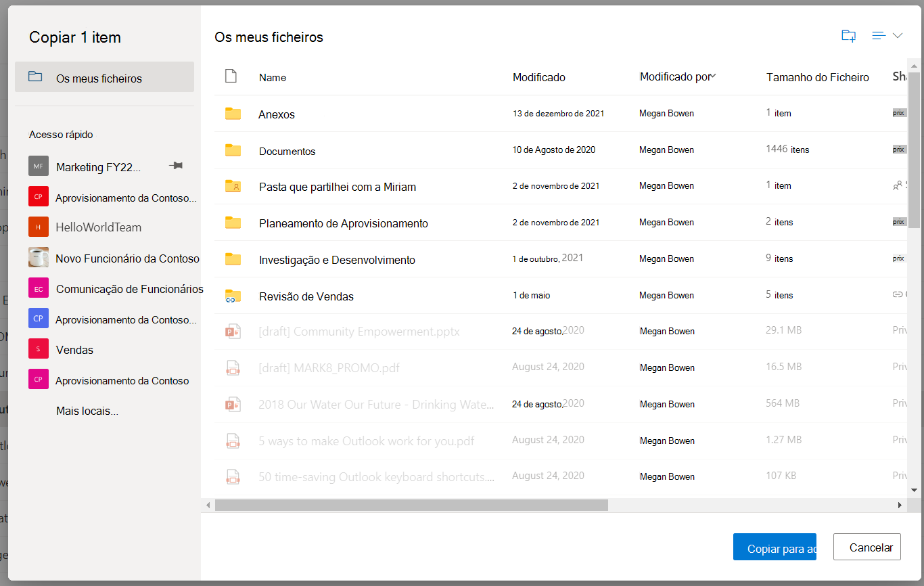Select Os meus ficheiros in left pane
This screenshot has height=586, width=924.
104,77
